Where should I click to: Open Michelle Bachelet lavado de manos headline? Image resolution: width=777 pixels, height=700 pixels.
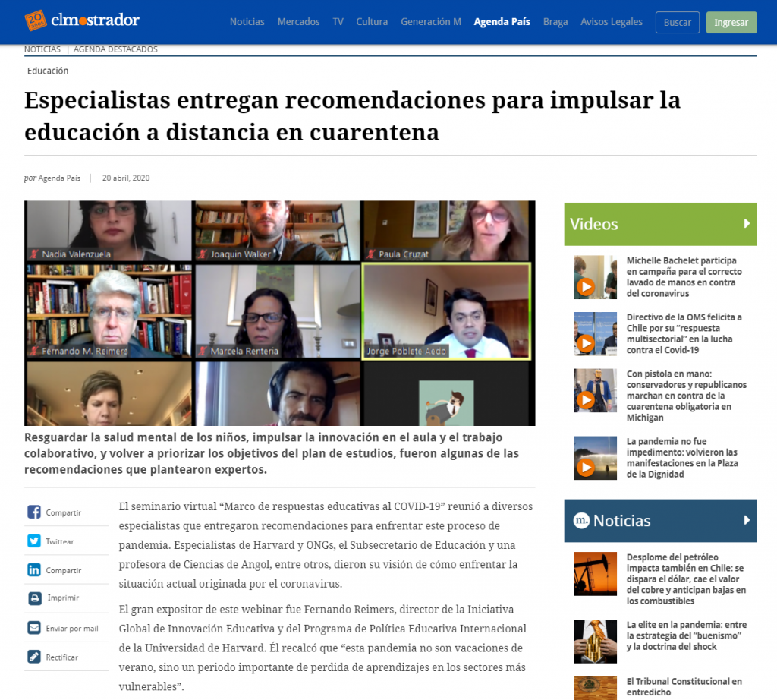tap(684, 276)
